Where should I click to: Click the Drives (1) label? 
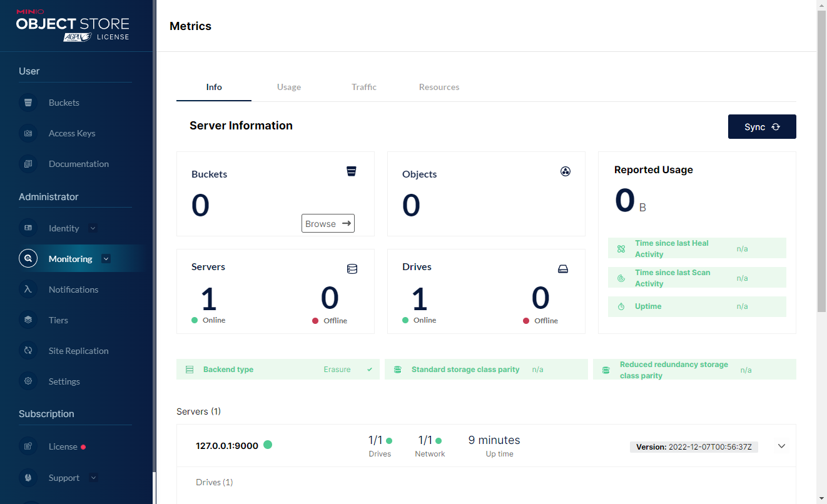[214, 482]
